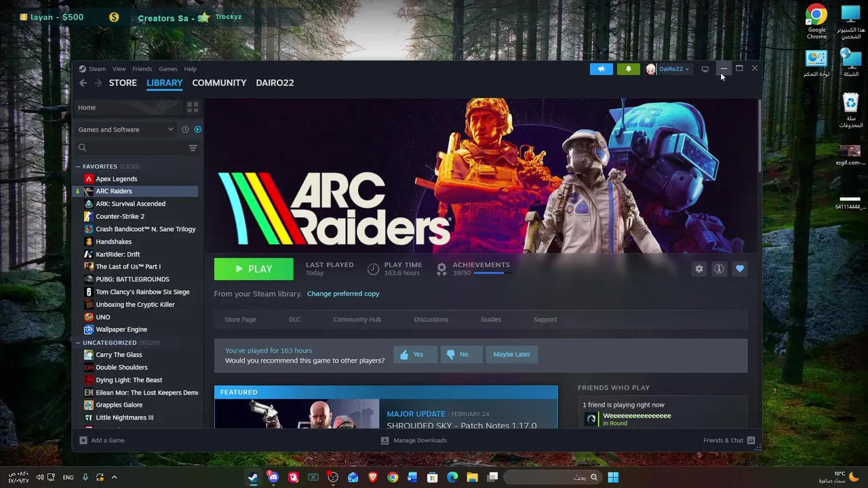Click Add a Game plus icon
Screen dimensions: 868x488
(x=83, y=441)
